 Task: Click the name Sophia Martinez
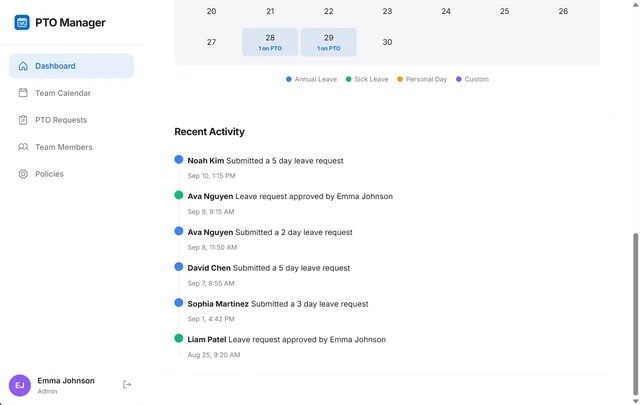(x=218, y=304)
